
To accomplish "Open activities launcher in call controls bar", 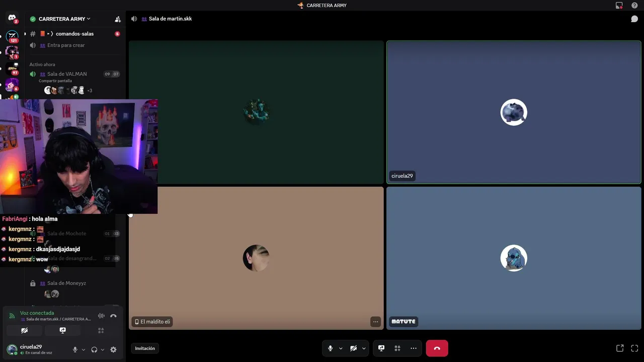I will (x=397, y=348).
